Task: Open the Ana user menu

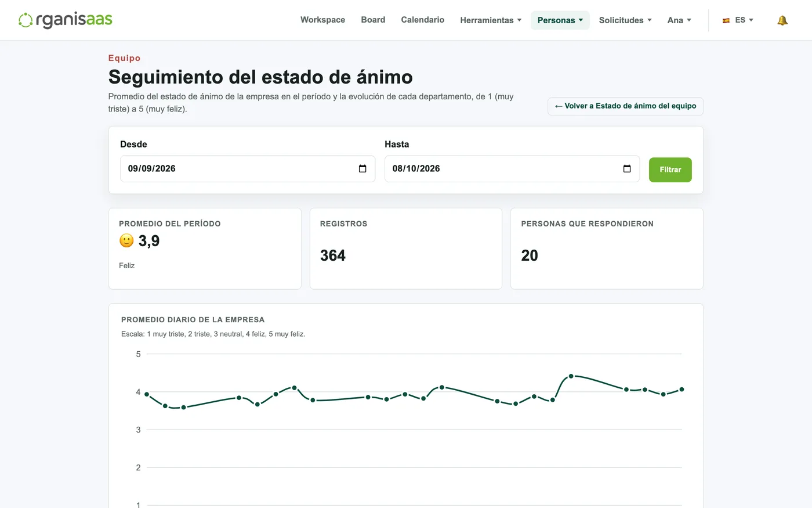Action: (x=679, y=20)
